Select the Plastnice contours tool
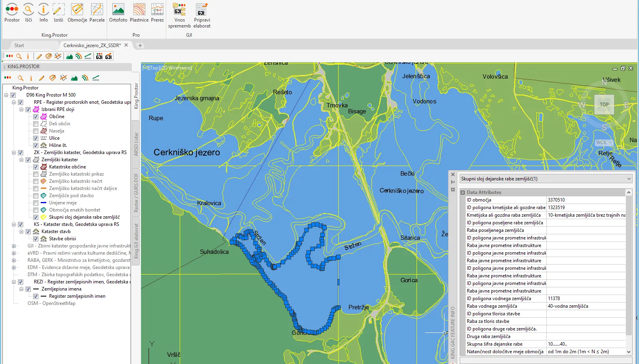 [x=139, y=10]
